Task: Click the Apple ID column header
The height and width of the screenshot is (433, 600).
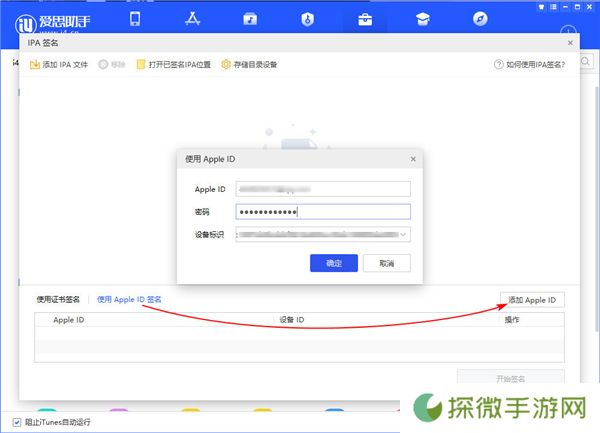Action: click(x=68, y=320)
